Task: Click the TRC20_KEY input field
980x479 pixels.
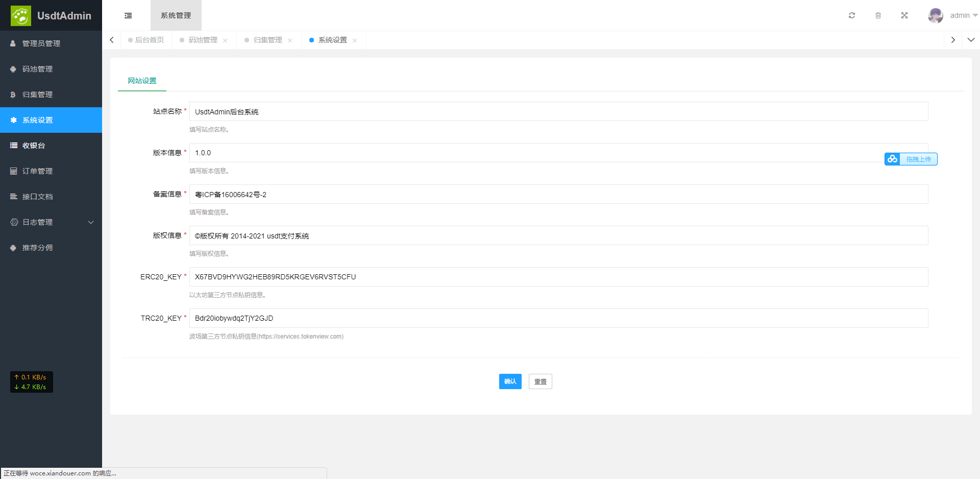Action: coord(558,318)
